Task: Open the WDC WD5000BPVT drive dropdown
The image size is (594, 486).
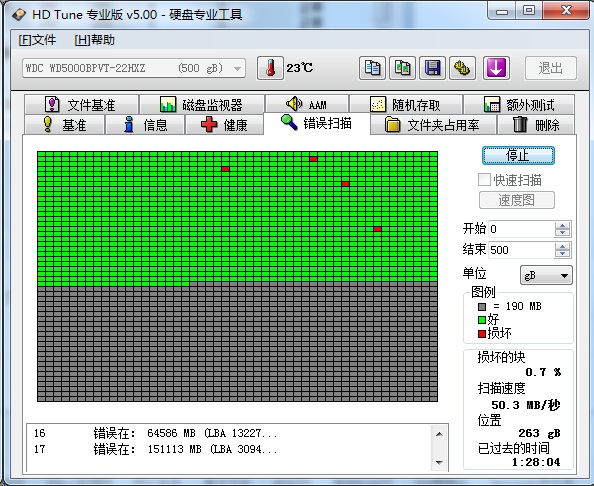Action: (x=134, y=68)
